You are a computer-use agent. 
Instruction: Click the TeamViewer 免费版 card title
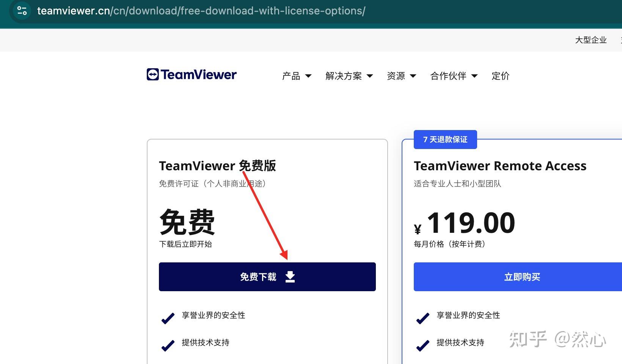click(217, 166)
